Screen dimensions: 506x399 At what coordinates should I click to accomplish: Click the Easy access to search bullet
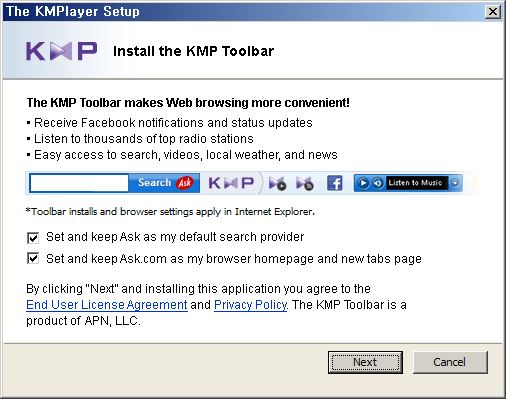pos(182,155)
